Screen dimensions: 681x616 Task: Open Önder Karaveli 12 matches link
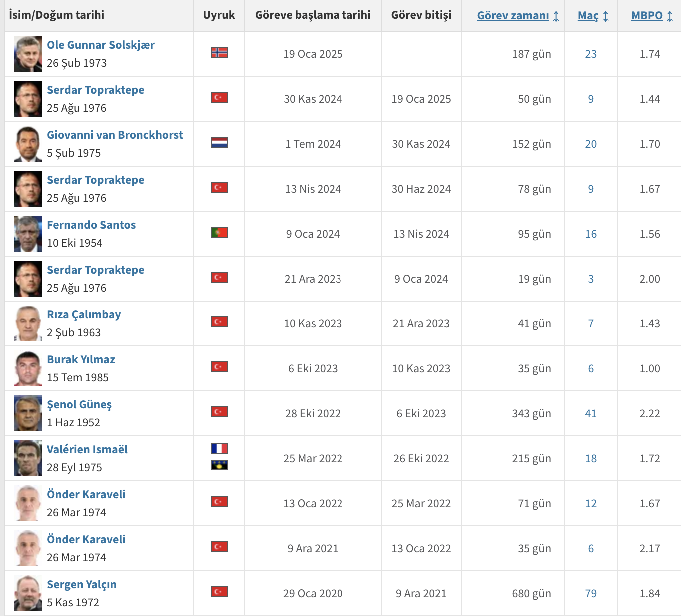pyautogui.click(x=591, y=503)
